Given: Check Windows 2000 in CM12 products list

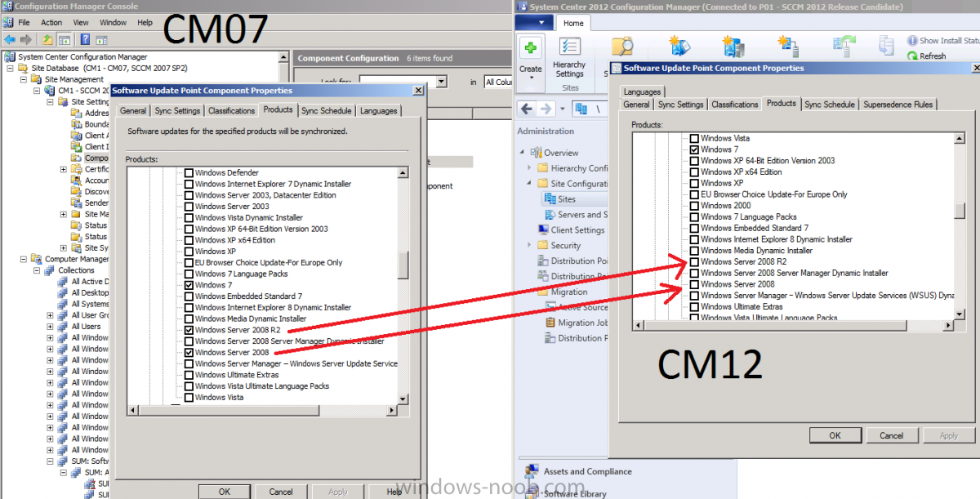Looking at the screenshot, I should [x=694, y=206].
